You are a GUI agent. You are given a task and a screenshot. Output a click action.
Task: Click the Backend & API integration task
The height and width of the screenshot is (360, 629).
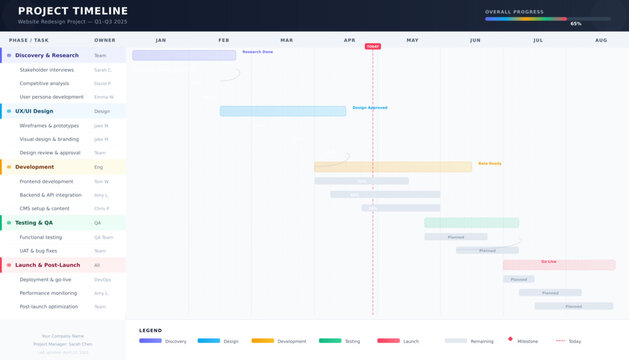50,195
